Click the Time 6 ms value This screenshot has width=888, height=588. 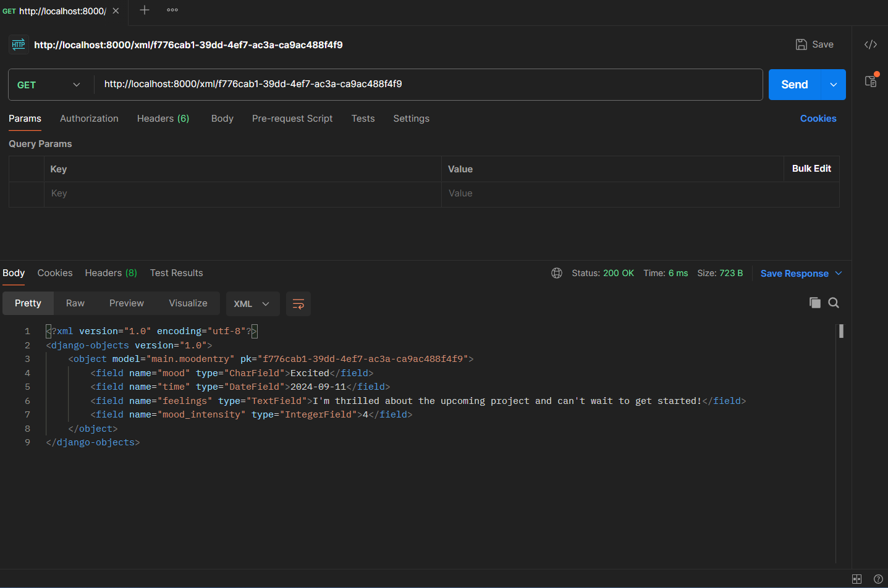point(678,273)
